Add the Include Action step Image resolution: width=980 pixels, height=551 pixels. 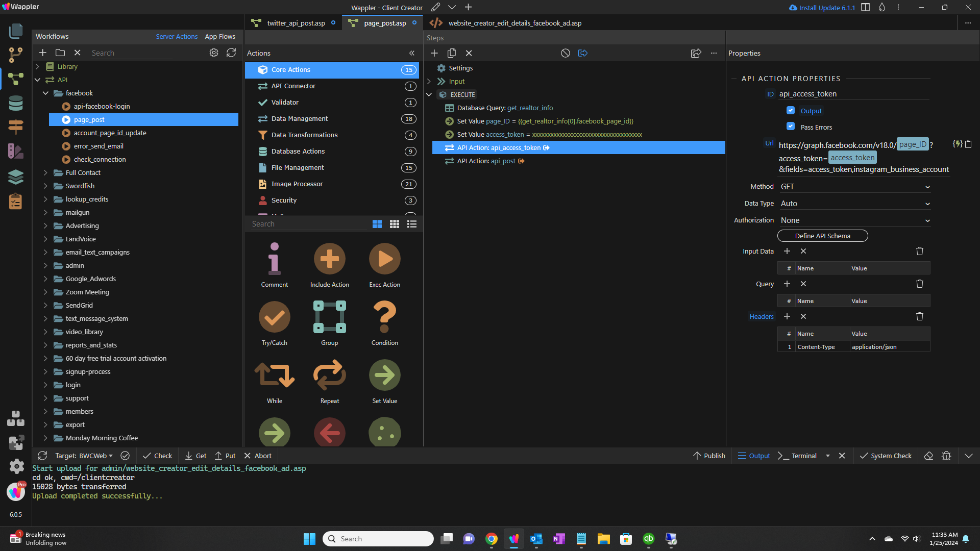point(330,265)
